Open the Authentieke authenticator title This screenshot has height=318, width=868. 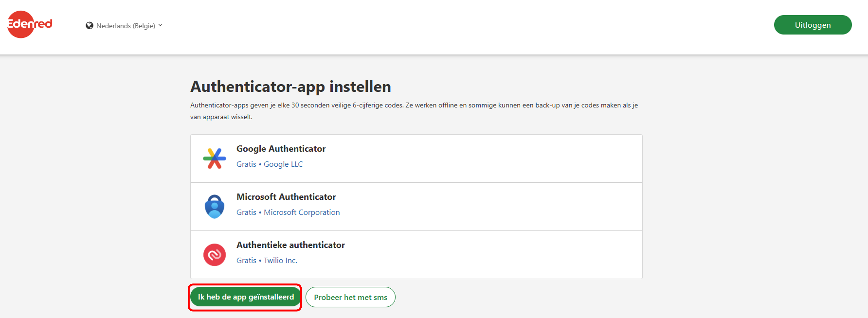coord(290,245)
